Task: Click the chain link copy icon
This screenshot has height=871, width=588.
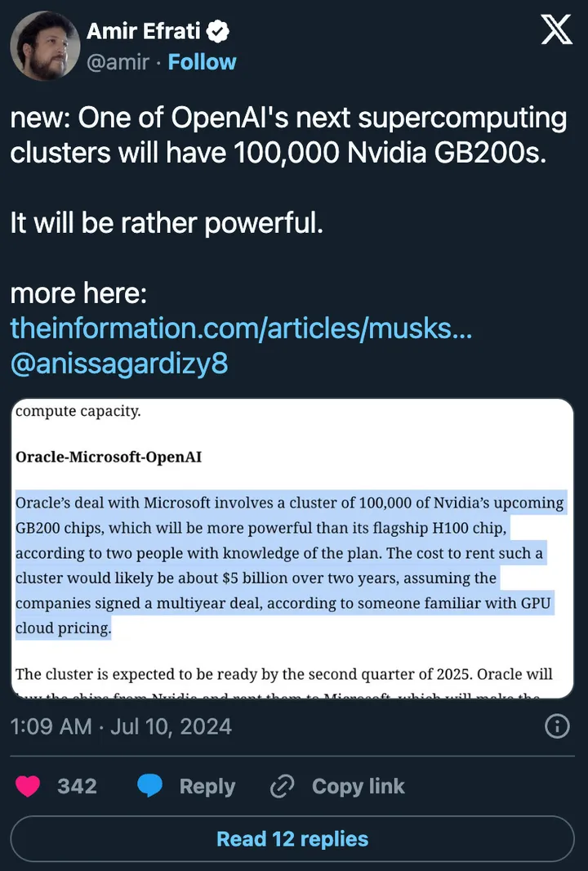Action: point(282,786)
